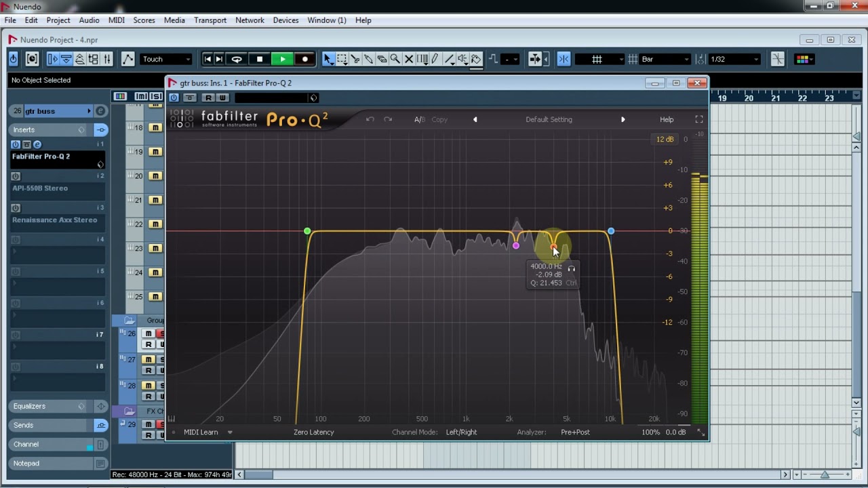Viewport: 868px width, 488px height.
Task: Open the Devices menu
Action: pos(285,20)
